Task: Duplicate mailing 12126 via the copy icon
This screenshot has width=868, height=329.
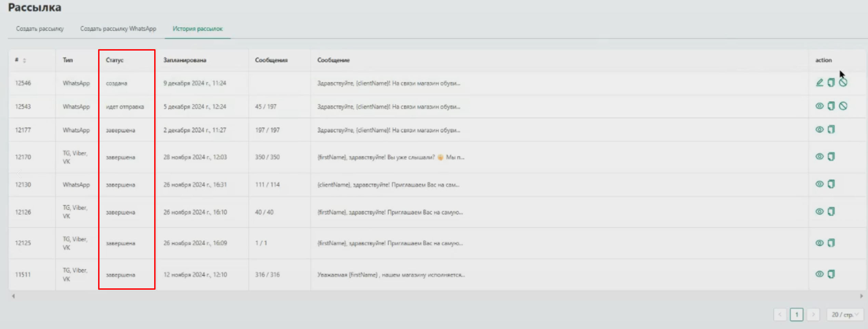Action: point(831,211)
